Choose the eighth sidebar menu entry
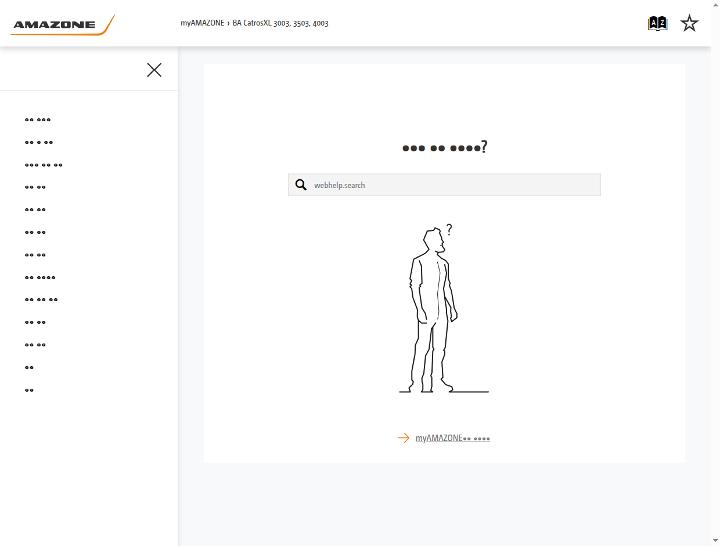The width and height of the screenshot is (720, 546). pos(40,277)
